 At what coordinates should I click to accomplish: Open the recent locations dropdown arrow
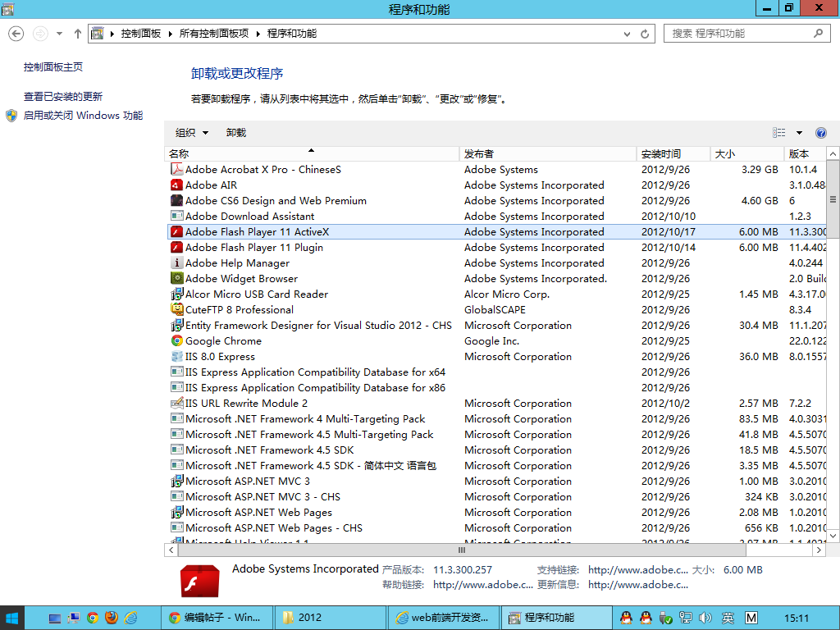(59, 34)
